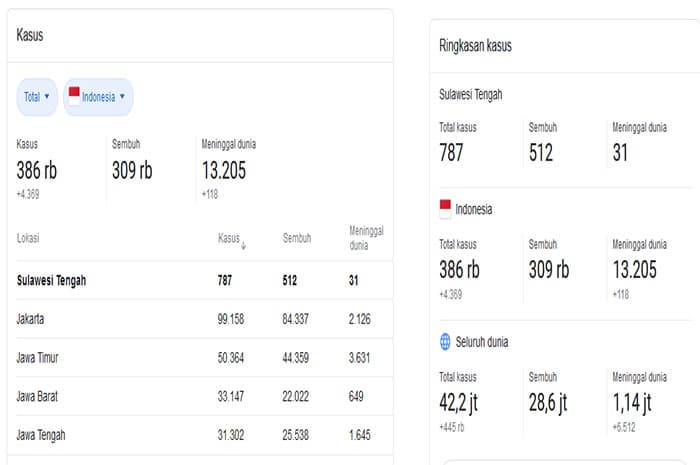700x465 pixels.
Task: Open the Total dropdown filter
Action: (x=37, y=97)
